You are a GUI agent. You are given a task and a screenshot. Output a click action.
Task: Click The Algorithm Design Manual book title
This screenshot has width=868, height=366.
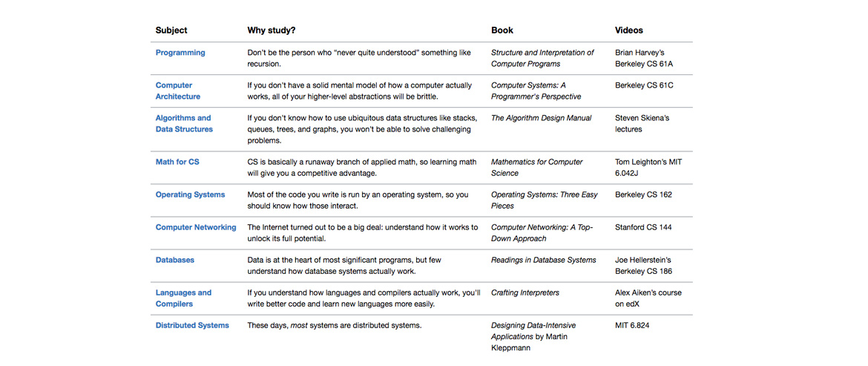(x=542, y=118)
